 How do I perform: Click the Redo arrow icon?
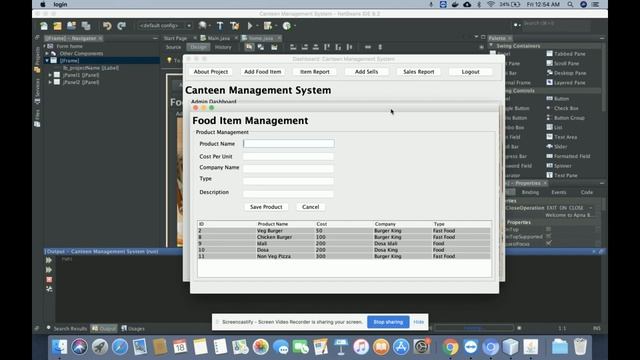(122, 26)
